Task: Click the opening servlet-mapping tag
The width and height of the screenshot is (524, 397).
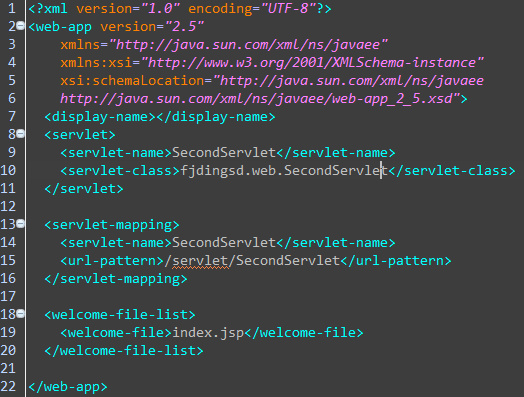Action: (112, 225)
